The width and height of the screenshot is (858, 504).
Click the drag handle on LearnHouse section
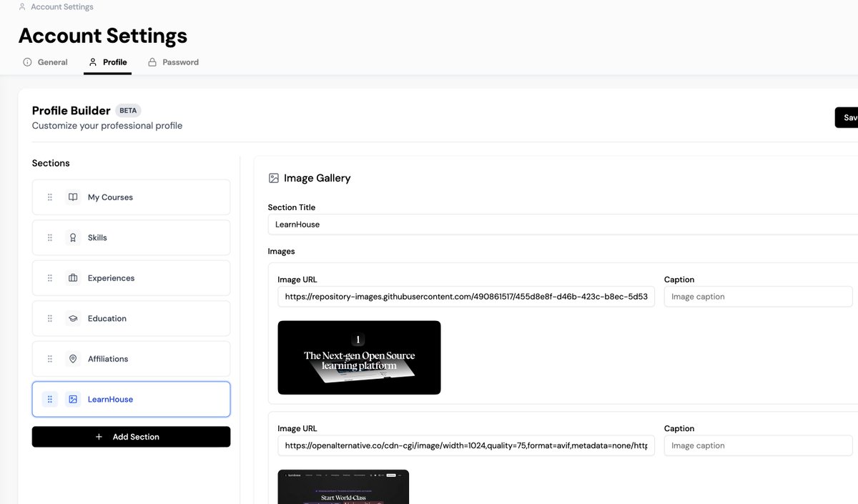(x=50, y=399)
